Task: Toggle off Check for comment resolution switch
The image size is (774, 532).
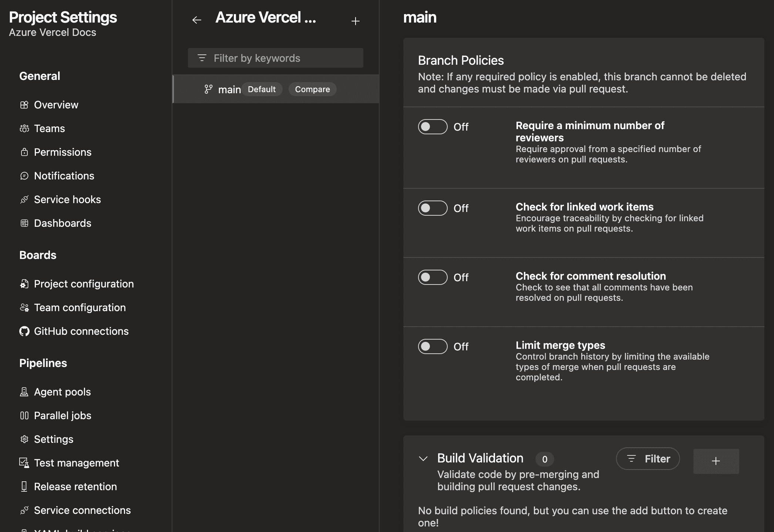Action: coord(433,277)
